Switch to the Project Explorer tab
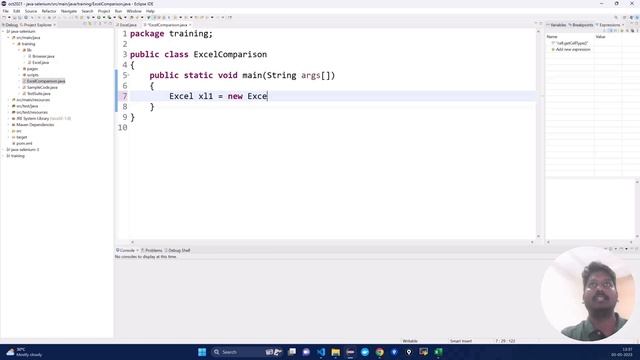The width and height of the screenshot is (640, 360). pyautogui.click(x=37, y=25)
